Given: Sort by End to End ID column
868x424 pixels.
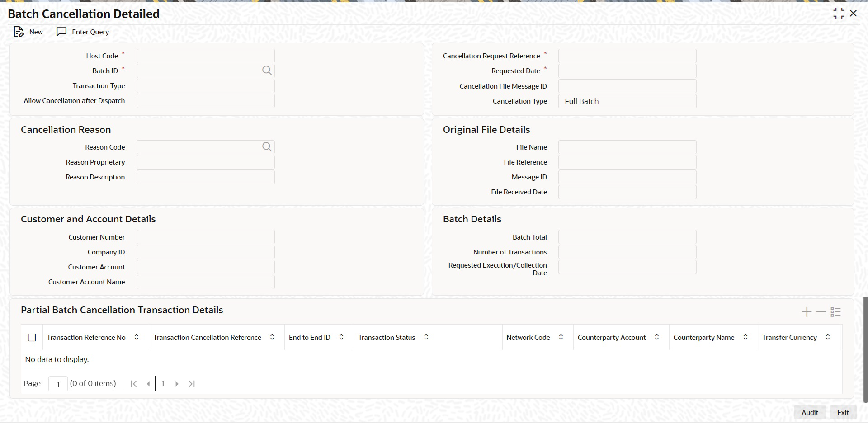Looking at the screenshot, I should [341, 337].
